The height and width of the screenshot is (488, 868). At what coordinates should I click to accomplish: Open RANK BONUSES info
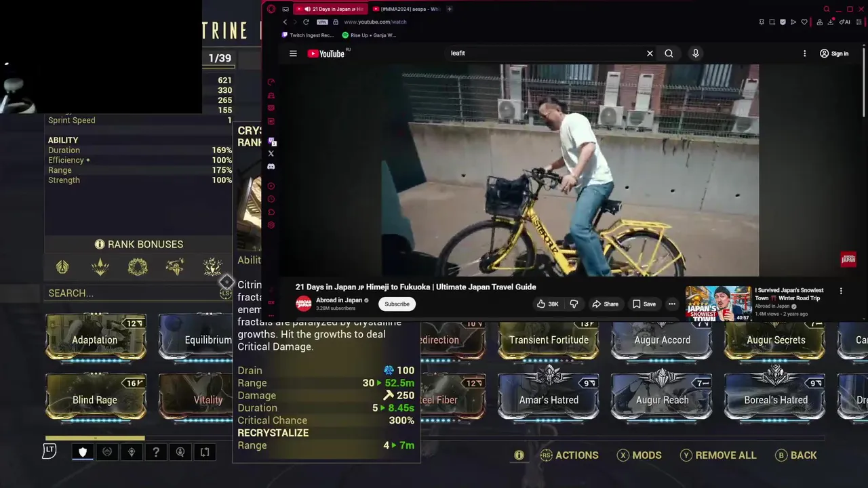tap(139, 244)
